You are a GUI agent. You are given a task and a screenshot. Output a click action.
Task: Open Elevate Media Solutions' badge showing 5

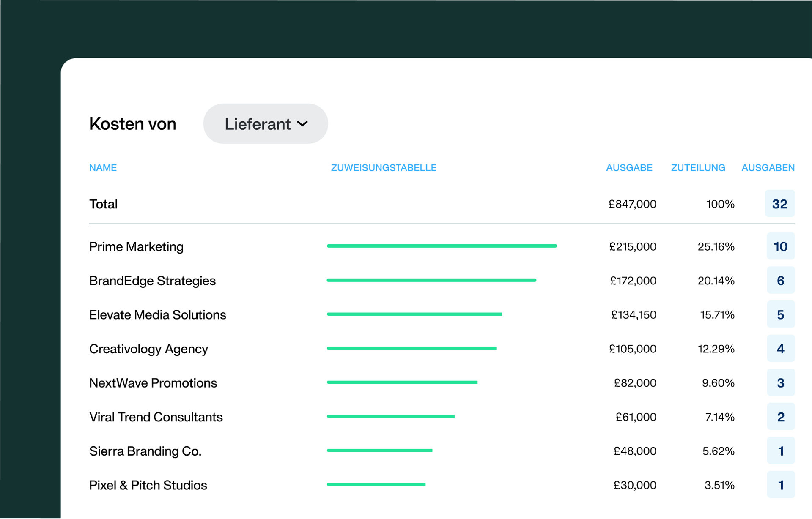tap(781, 314)
